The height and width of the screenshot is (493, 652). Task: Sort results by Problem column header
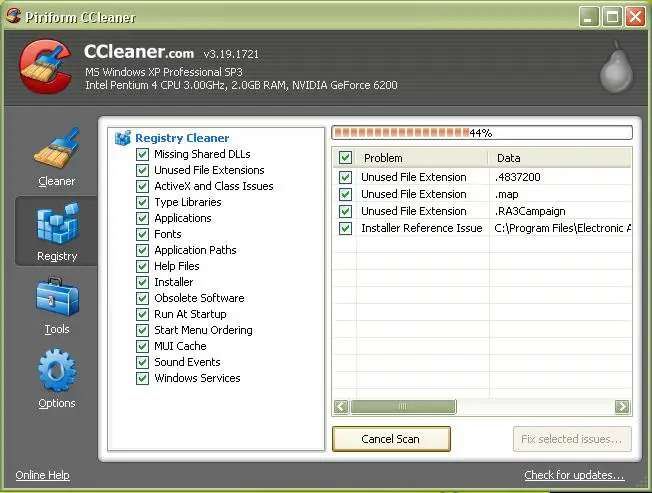coord(422,158)
